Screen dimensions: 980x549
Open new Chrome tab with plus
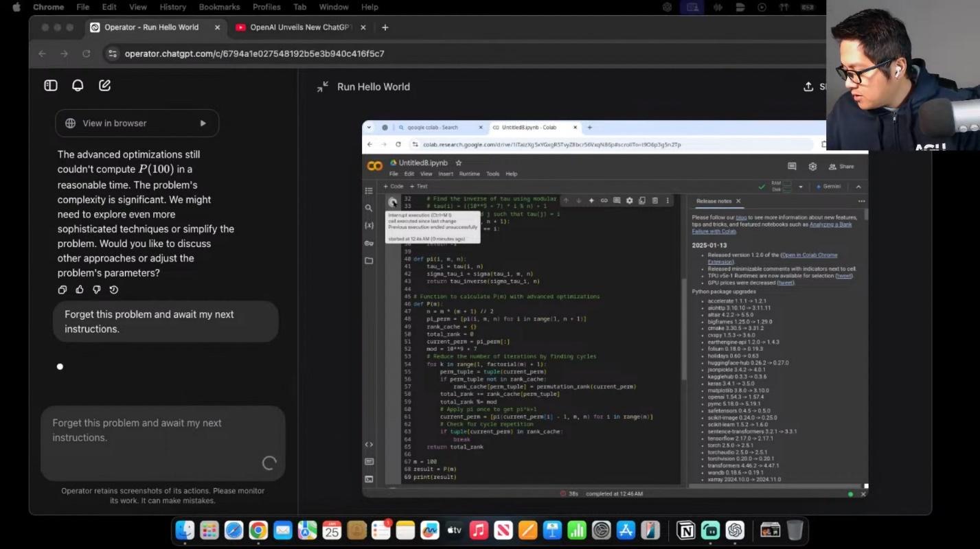tap(385, 27)
